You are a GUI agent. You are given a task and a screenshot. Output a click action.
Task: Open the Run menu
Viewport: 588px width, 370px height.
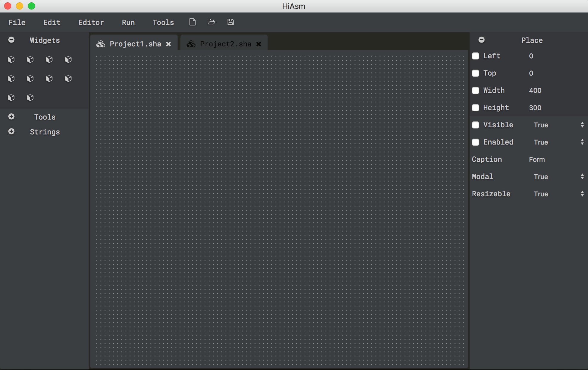pyautogui.click(x=128, y=22)
